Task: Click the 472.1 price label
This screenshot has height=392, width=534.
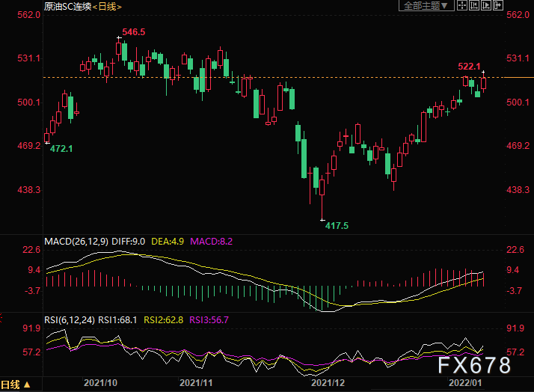Action: point(61,149)
